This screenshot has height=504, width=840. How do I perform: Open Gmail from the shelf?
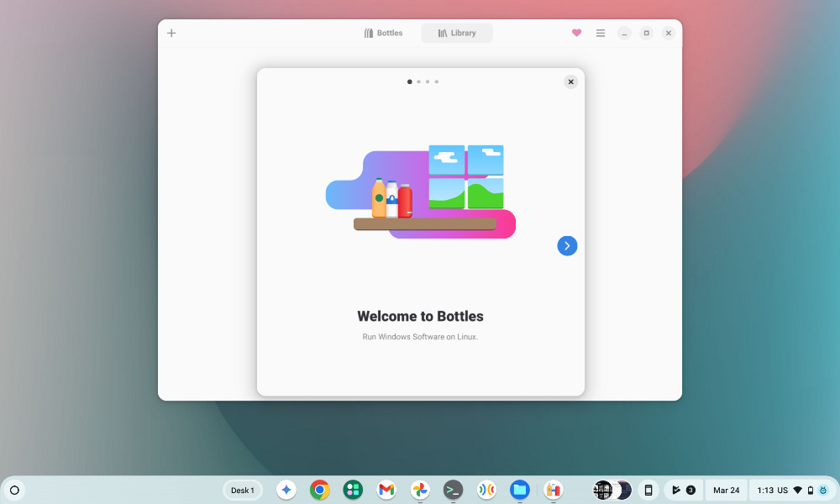(x=386, y=490)
